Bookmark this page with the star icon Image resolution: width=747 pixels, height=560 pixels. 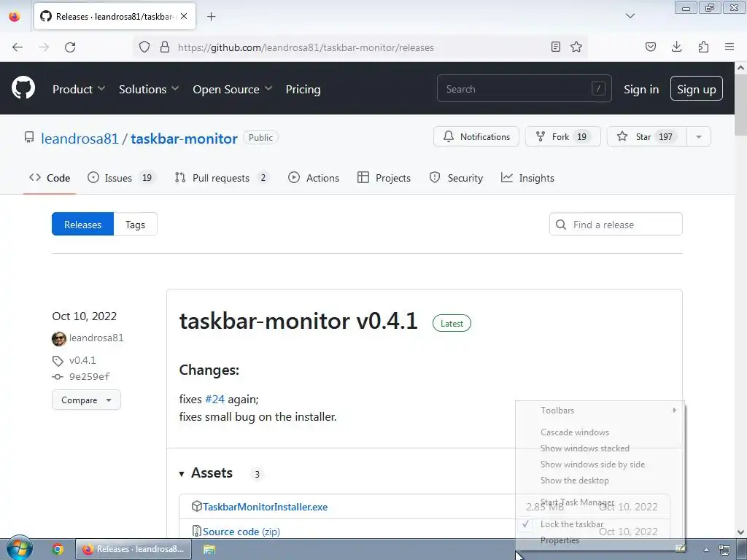click(x=576, y=47)
